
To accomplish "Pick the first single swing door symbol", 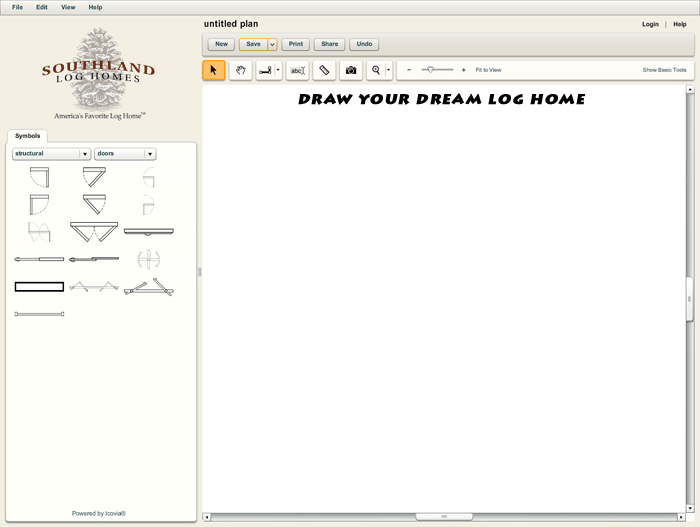I will click(x=39, y=177).
